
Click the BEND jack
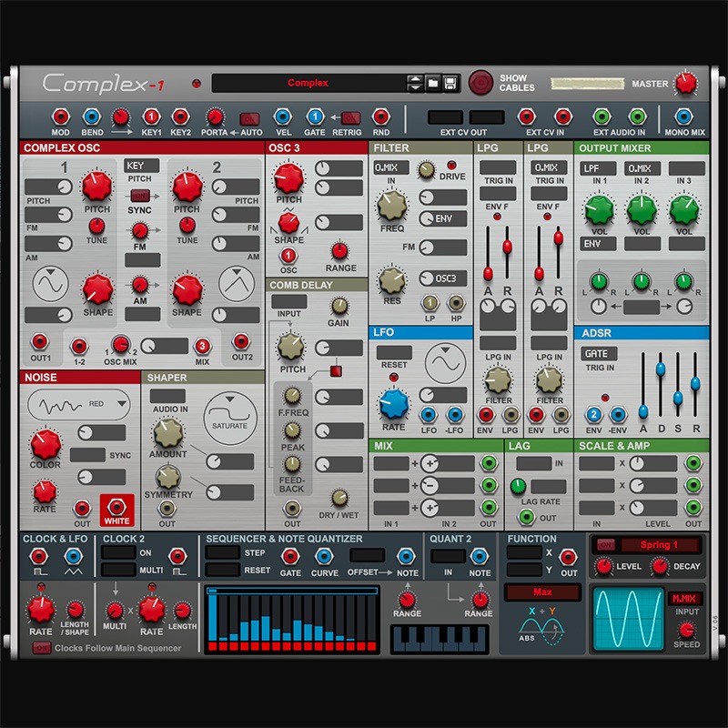(92, 117)
